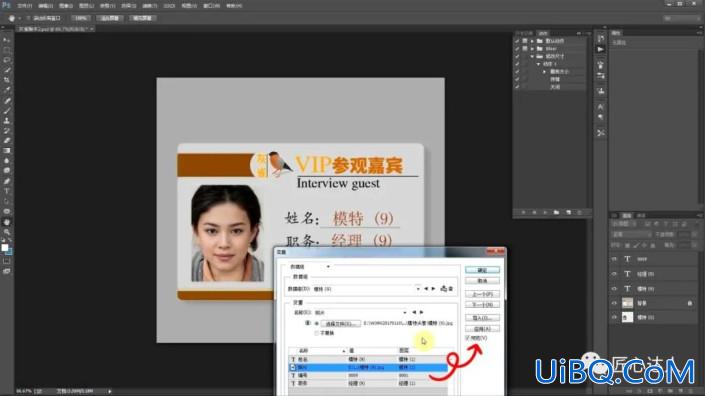Click 导入(I)... button

point(482,318)
